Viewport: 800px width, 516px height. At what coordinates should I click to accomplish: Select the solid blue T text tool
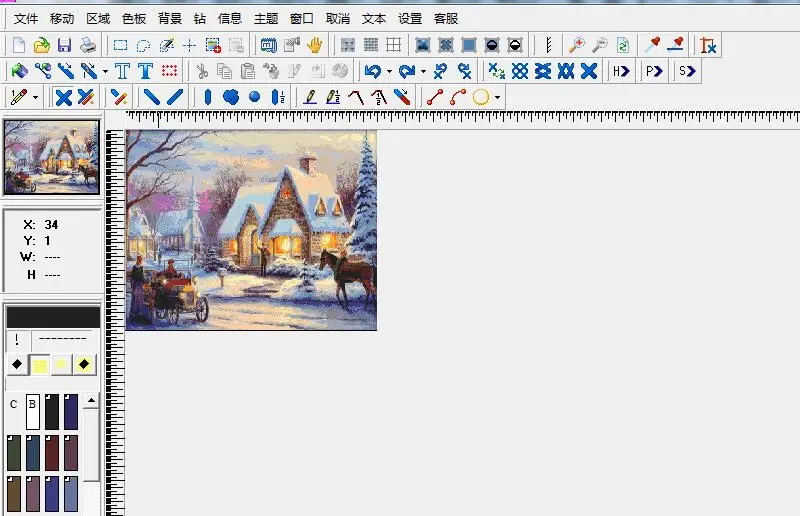(x=145, y=71)
